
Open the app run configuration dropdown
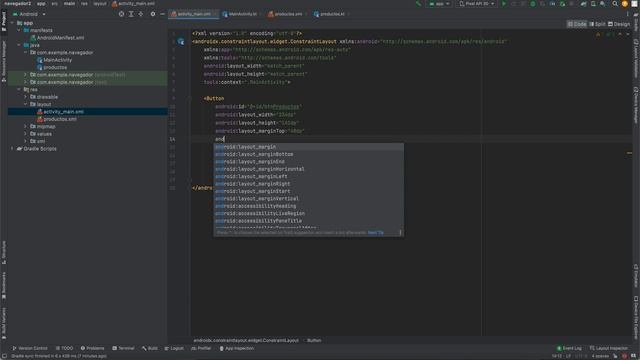pyautogui.click(x=439, y=4)
